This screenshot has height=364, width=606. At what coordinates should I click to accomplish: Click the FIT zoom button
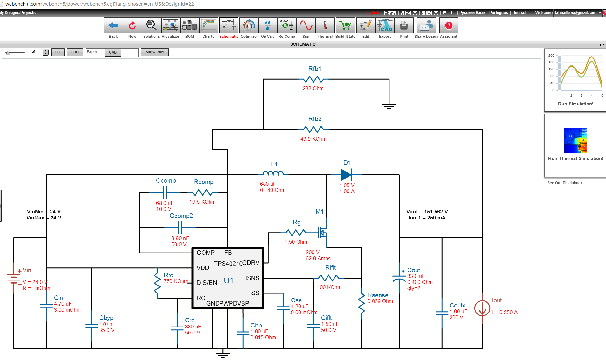pos(58,52)
